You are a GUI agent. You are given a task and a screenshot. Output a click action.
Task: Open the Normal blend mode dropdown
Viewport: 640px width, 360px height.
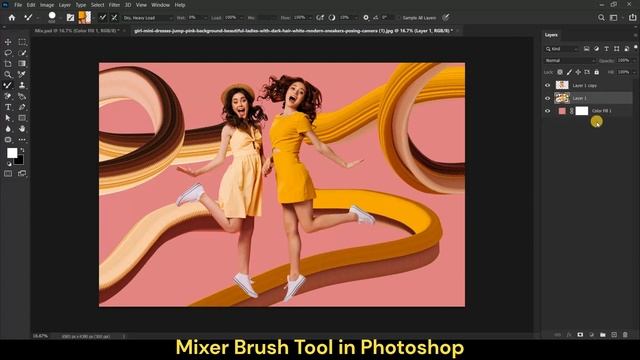[570, 60]
